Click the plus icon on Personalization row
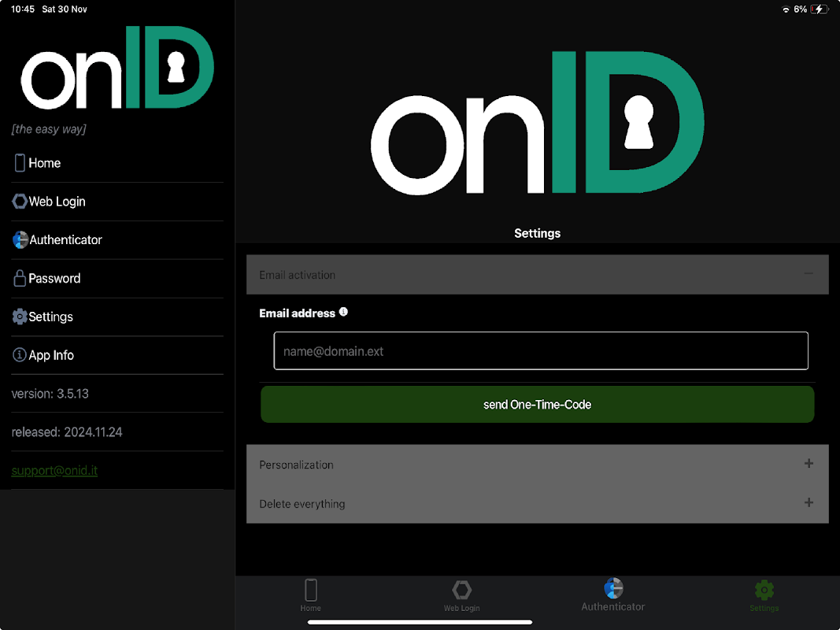Screen dimensions: 840x630 (809, 463)
